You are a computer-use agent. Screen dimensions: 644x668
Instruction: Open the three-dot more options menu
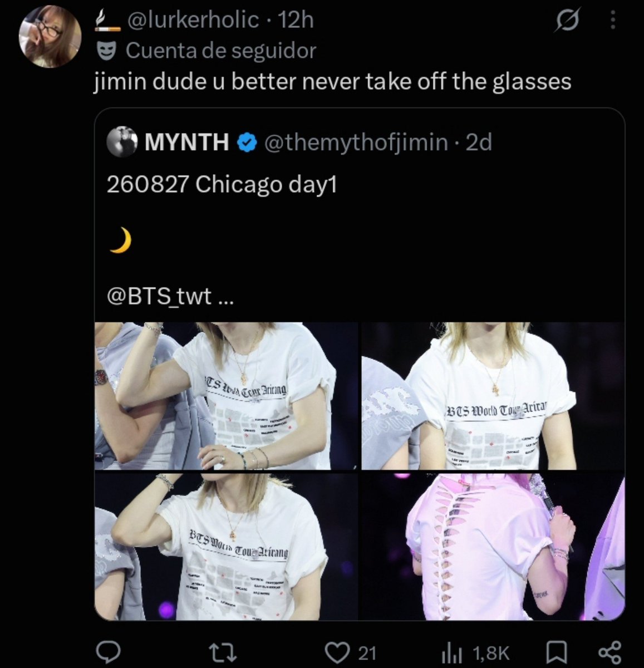pos(613,21)
